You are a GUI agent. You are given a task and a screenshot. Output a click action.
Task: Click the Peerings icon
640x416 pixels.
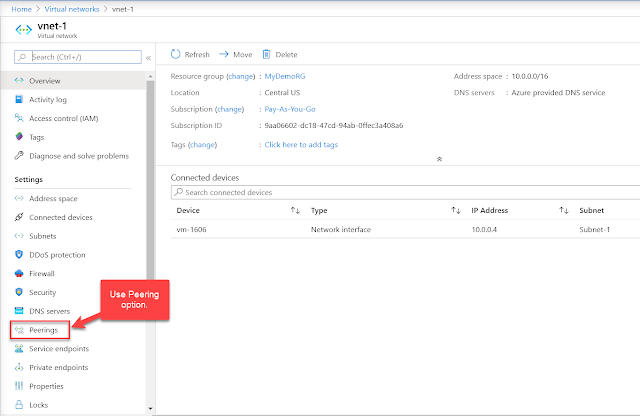point(19,330)
